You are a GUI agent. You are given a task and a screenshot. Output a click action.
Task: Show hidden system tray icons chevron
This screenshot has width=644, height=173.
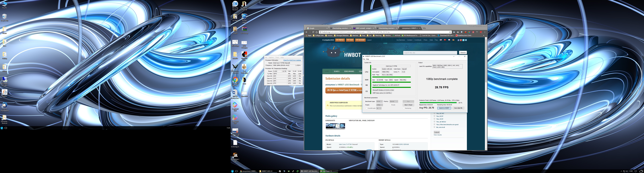pyautogui.click(x=622, y=171)
